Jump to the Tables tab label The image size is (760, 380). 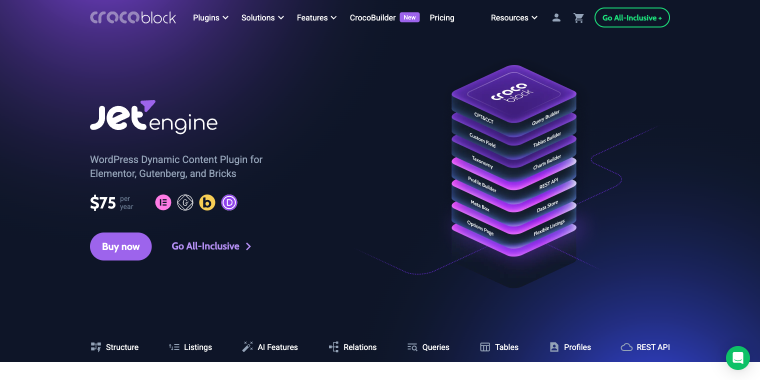click(507, 347)
